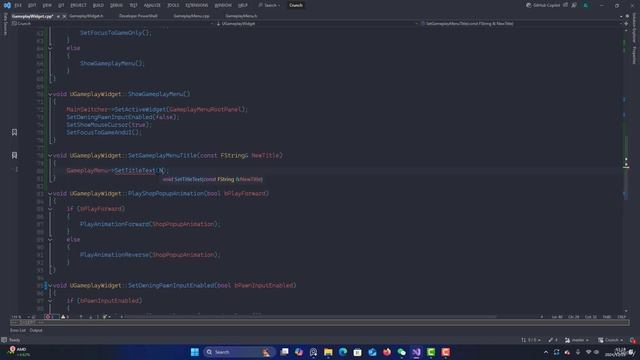Click the master branch selector in status bar
Image resolution: width=640 pixels, height=360 pixels.
pyautogui.click(x=577, y=340)
